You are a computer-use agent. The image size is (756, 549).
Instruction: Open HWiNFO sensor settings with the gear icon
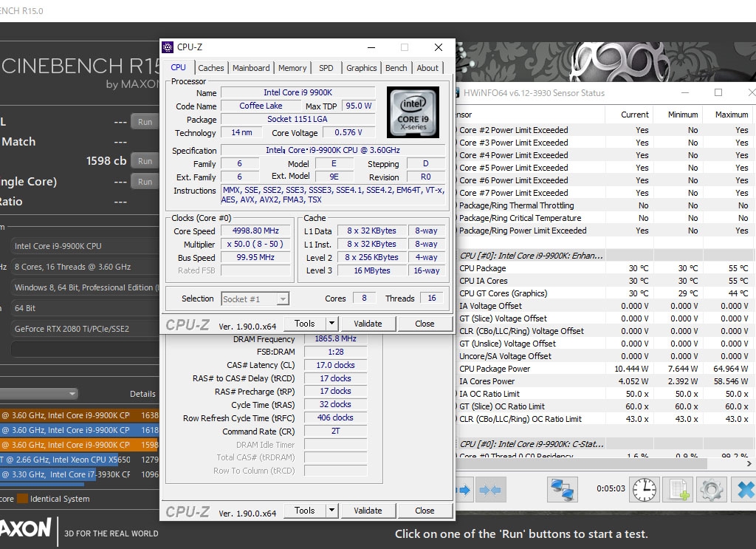[710, 489]
